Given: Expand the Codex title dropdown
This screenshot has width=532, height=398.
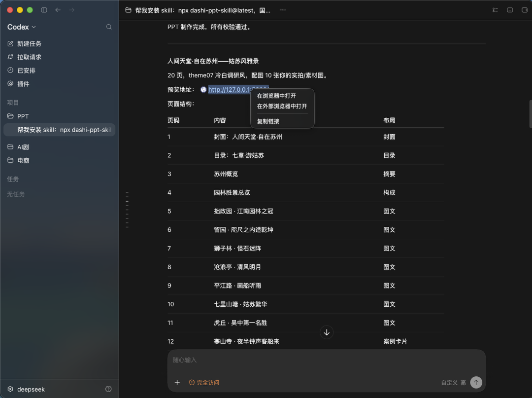Looking at the screenshot, I should click(22, 27).
